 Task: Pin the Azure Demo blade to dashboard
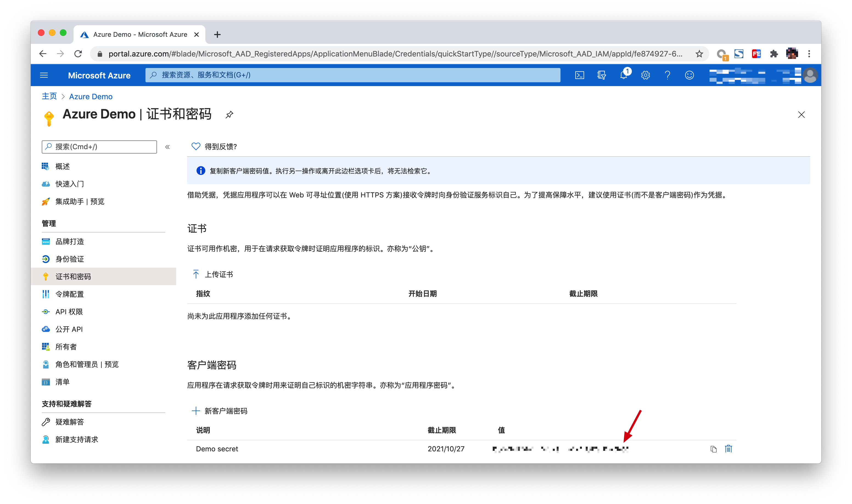click(x=229, y=115)
